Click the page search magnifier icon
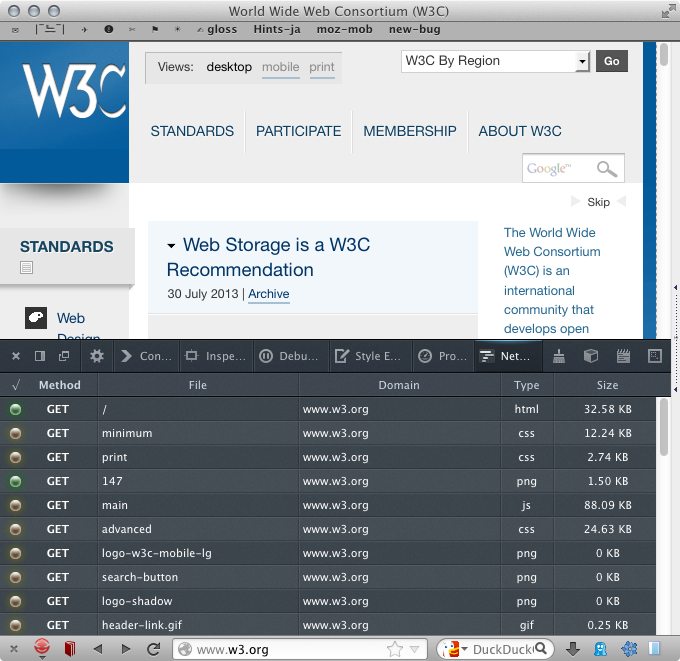680x661 pixels. (x=607, y=169)
